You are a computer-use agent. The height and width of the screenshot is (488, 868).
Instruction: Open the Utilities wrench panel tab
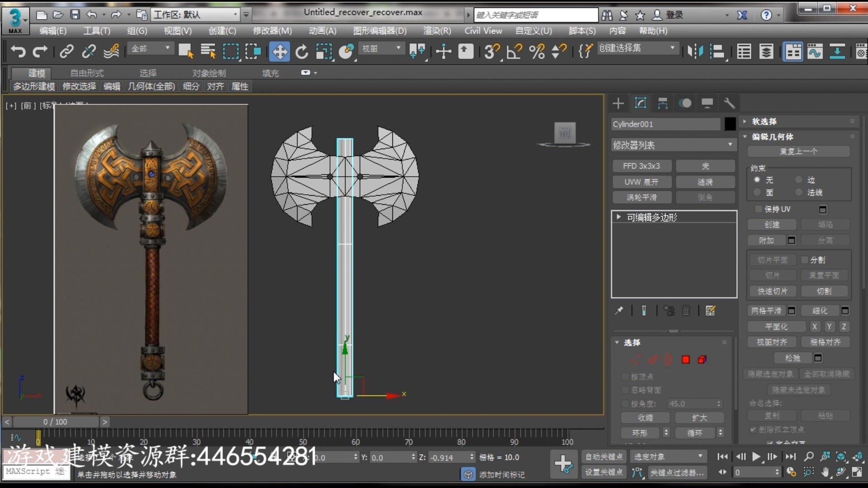(x=729, y=103)
